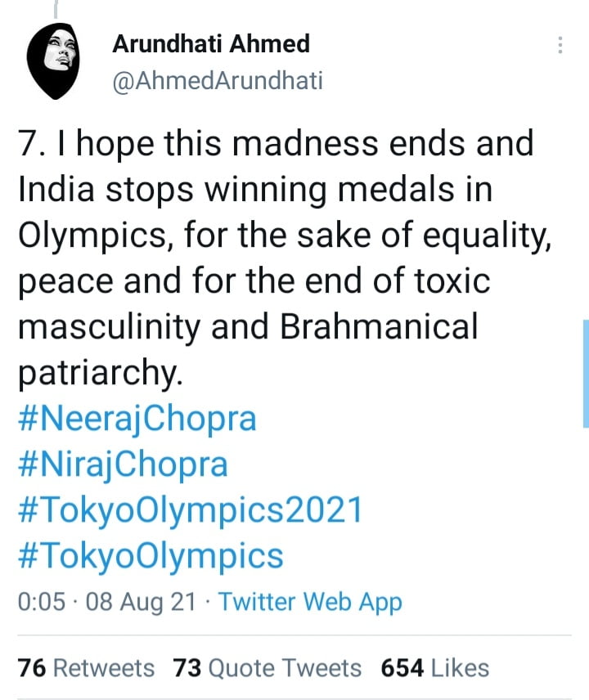
Task: Open the #TokyoOlympics2021 hashtag
Action: coord(189,510)
